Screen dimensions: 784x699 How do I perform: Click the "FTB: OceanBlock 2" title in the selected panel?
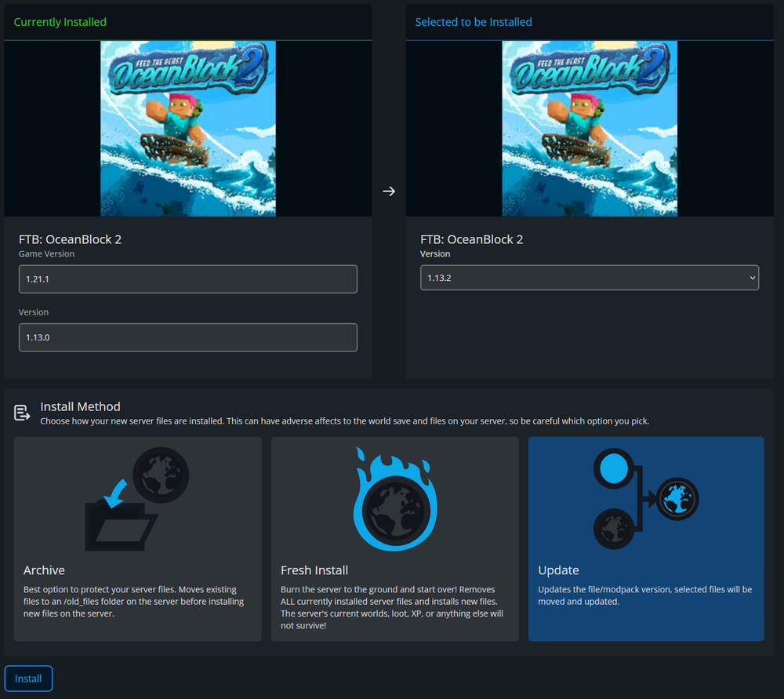tap(471, 239)
